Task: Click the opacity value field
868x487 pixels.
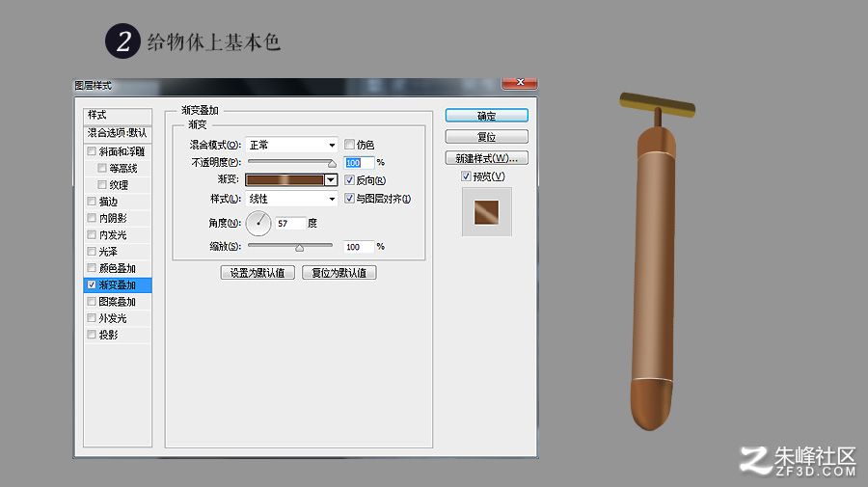Action: click(x=358, y=163)
